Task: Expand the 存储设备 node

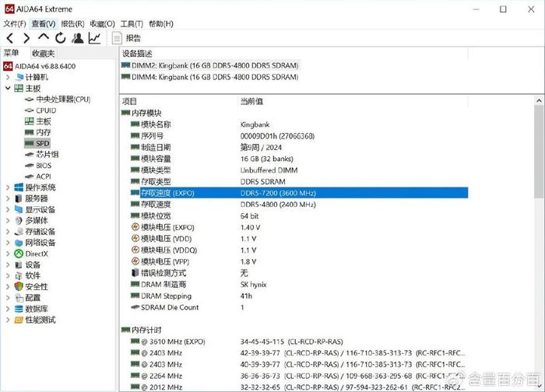Action: [x=8, y=232]
